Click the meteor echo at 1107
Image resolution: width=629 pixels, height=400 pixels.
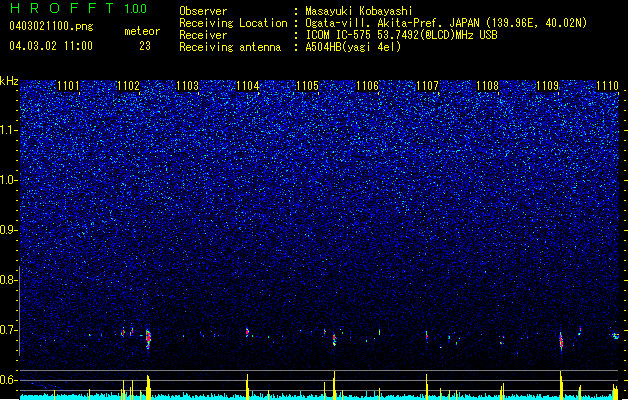click(x=427, y=336)
